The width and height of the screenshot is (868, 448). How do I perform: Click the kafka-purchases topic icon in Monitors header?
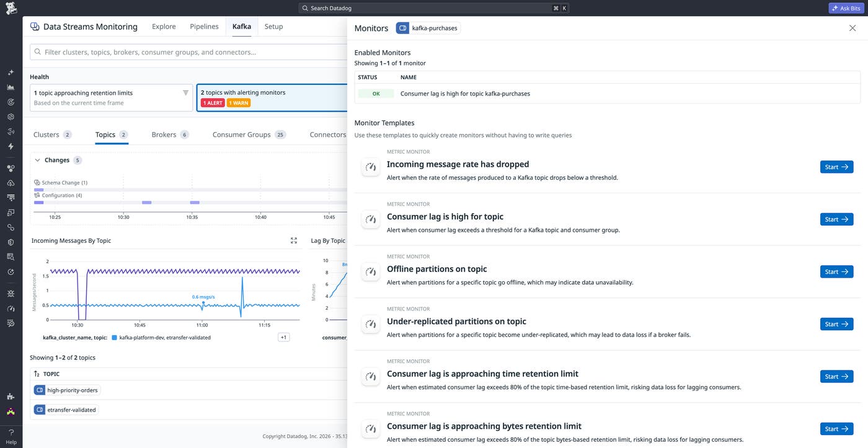[403, 28]
